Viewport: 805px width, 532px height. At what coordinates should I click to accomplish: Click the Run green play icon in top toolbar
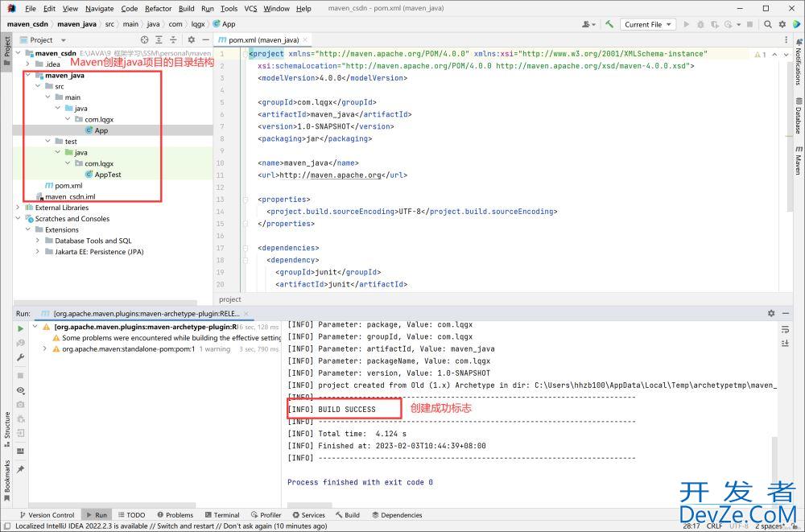[687, 24]
